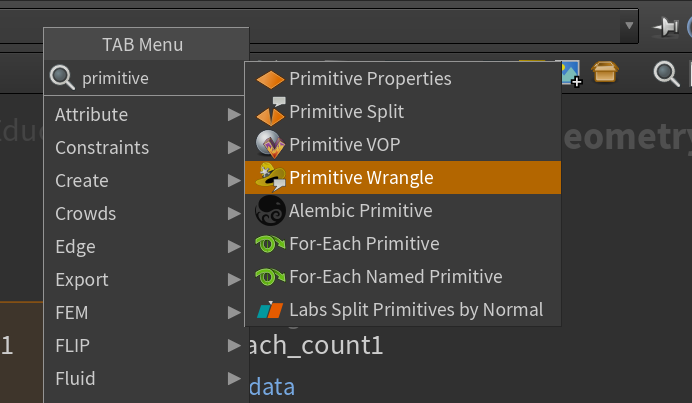Choose the For-Each Primitive loop
Image resolution: width=692 pixels, height=403 pixels.
point(402,244)
